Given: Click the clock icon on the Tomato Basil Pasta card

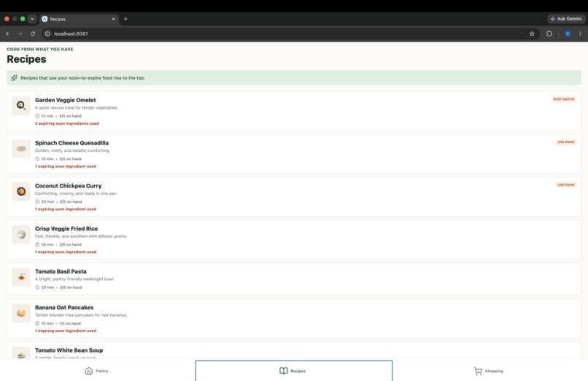Looking at the screenshot, I should pyautogui.click(x=37, y=288).
